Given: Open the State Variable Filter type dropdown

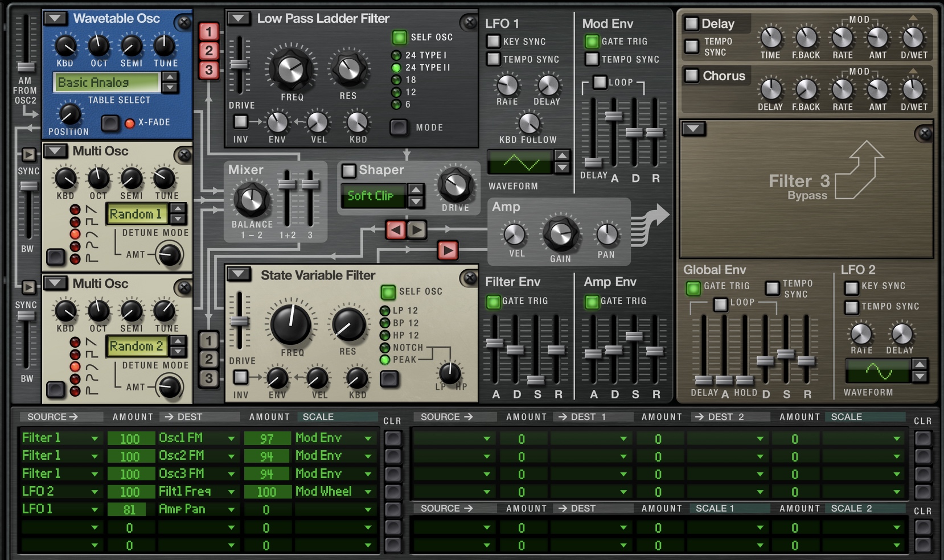Looking at the screenshot, I should (239, 274).
